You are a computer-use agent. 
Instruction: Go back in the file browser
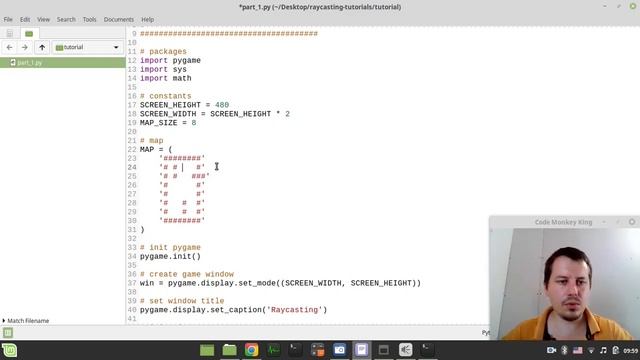click(x=9, y=47)
